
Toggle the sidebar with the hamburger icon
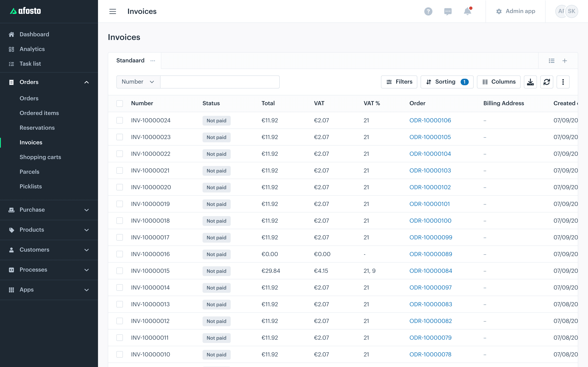pos(113,11)
